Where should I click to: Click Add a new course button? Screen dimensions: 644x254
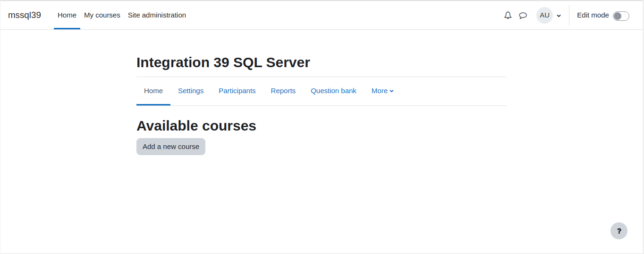click(171, 147)
